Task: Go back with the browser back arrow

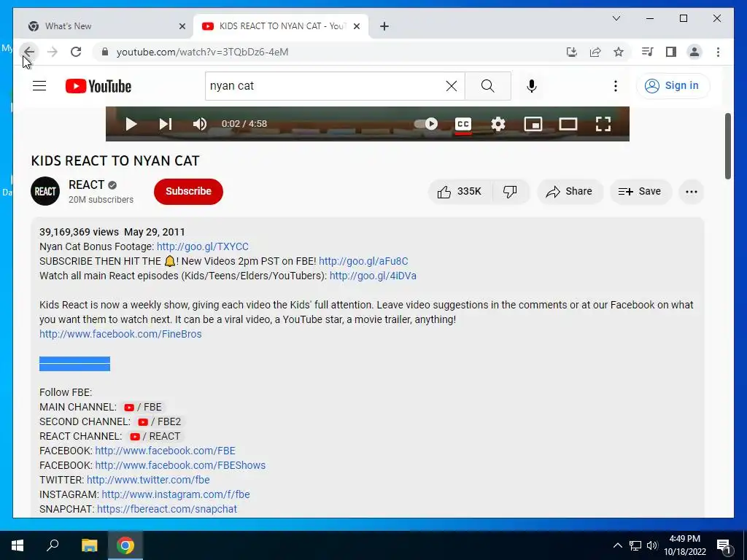Action: click(x=29, y=52)
